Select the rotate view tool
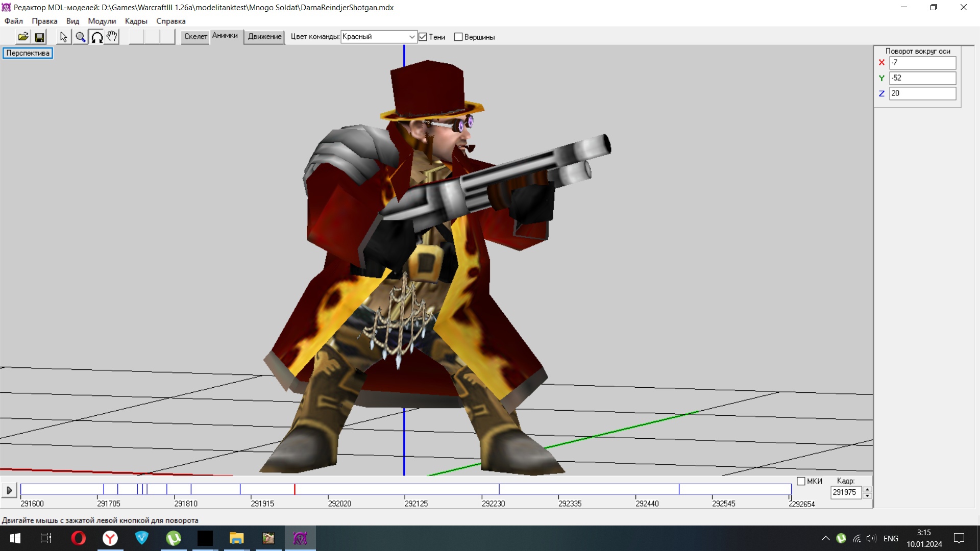 (96, 37)
